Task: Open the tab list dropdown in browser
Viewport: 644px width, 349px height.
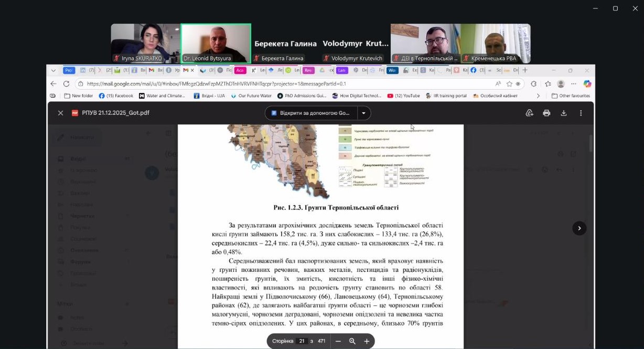Action: point(53,70)
